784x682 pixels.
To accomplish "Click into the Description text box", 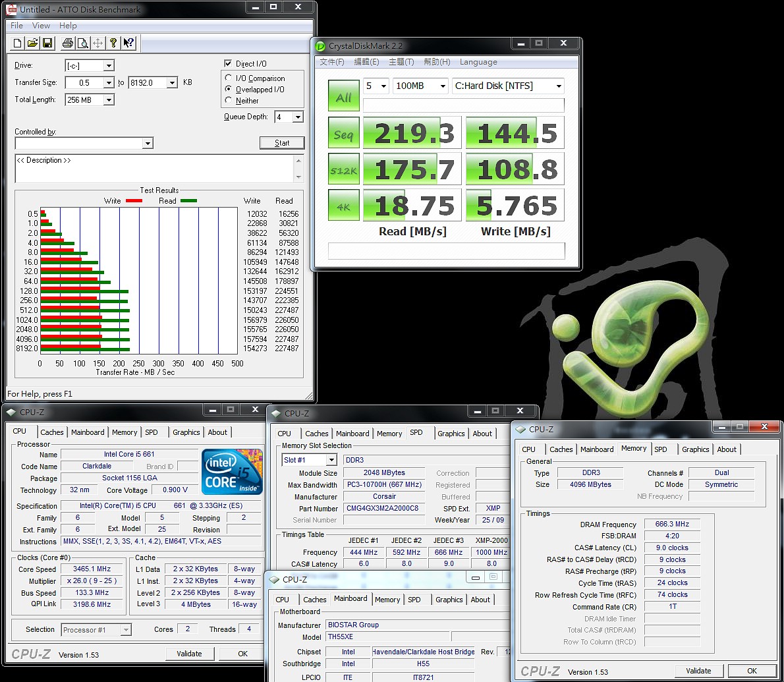I will (x=155, y=169).
